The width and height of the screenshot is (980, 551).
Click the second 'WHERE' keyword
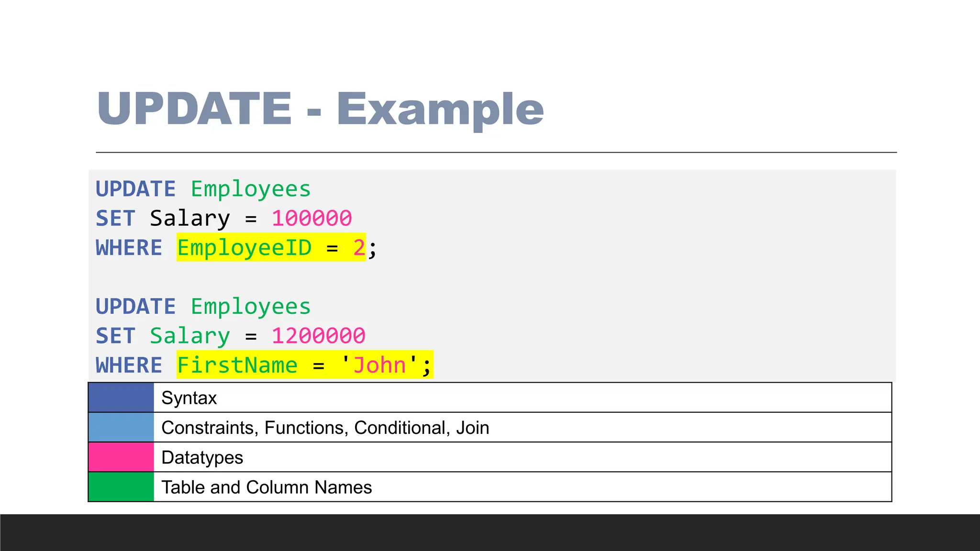[x=129, y=365]
